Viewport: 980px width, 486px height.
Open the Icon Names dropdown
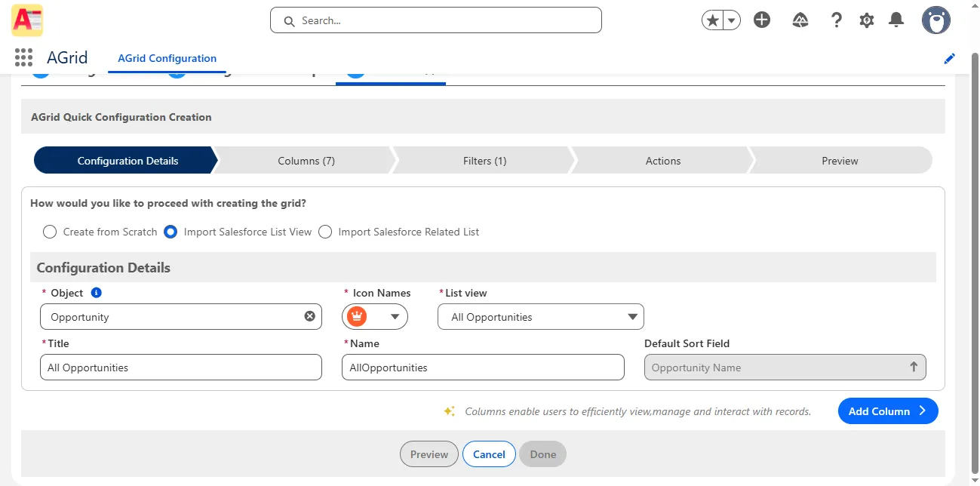(x=375, y=317)
